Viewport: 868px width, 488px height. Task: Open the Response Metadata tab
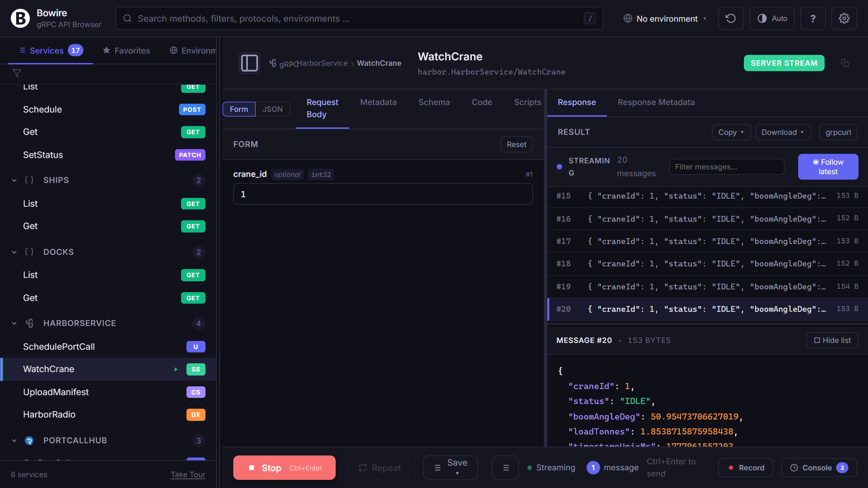(656, 102)
